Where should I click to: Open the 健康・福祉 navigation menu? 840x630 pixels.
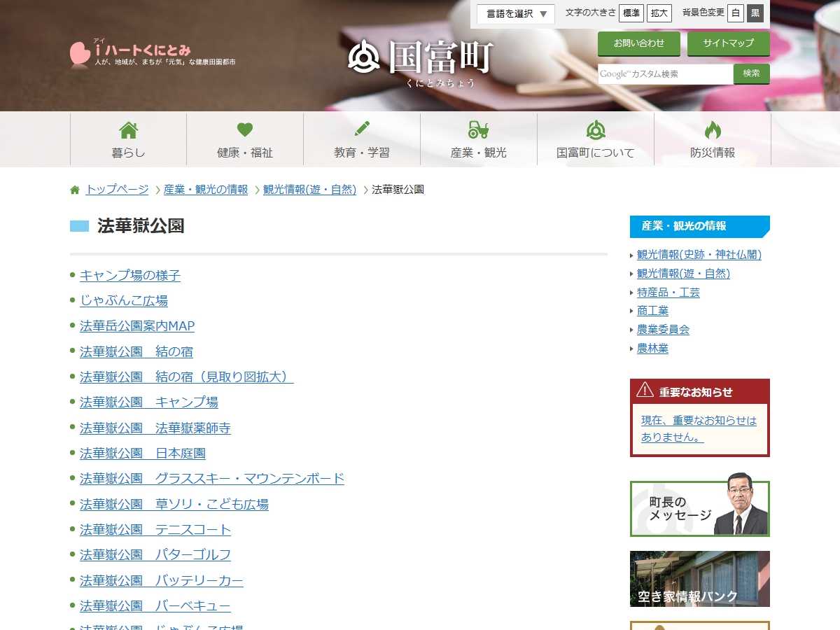tap(245, 139)
